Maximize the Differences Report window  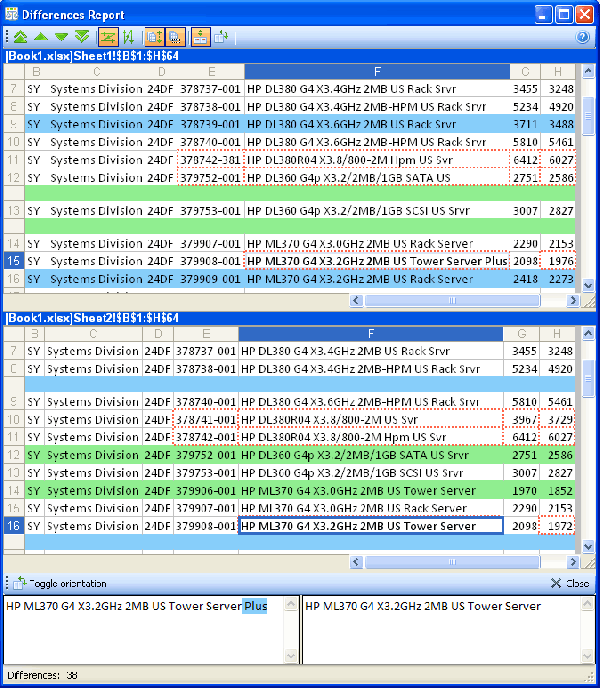[564, 14]
